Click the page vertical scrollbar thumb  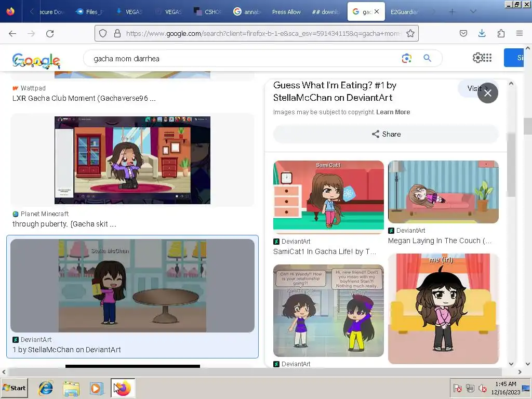coord(527,126)
